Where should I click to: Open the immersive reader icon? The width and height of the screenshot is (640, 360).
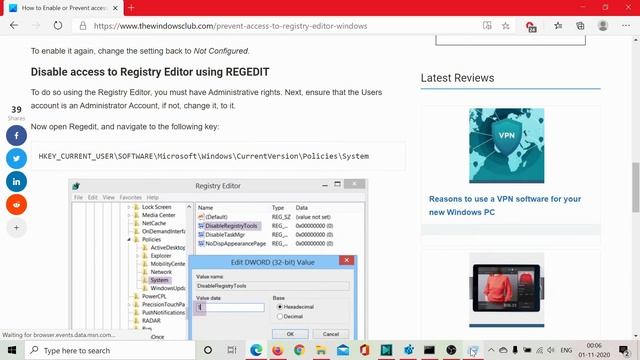(x=487, y=26)
